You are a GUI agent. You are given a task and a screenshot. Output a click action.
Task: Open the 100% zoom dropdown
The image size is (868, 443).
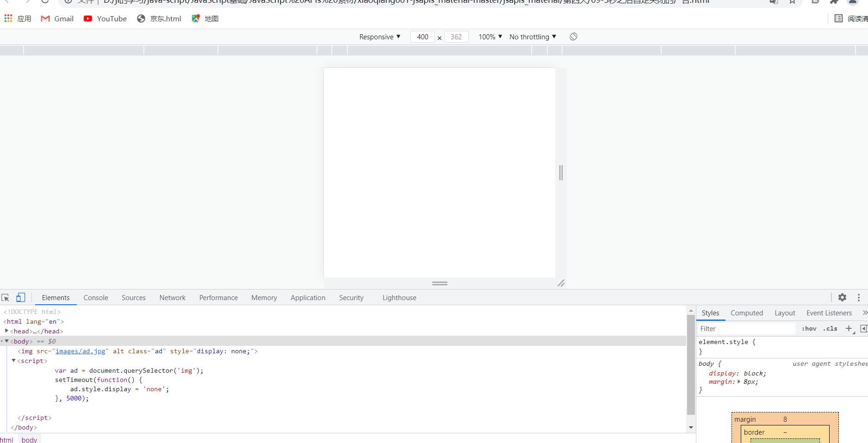(x=490, y=37)
